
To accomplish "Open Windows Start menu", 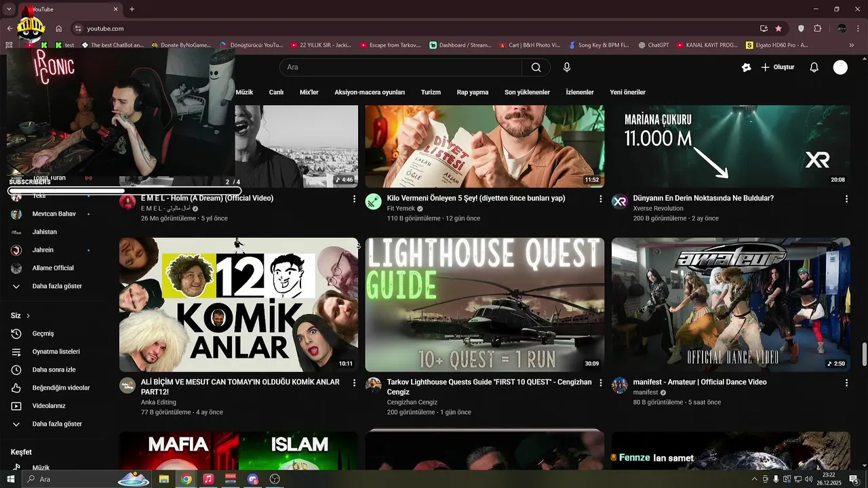I will point(10,479).
